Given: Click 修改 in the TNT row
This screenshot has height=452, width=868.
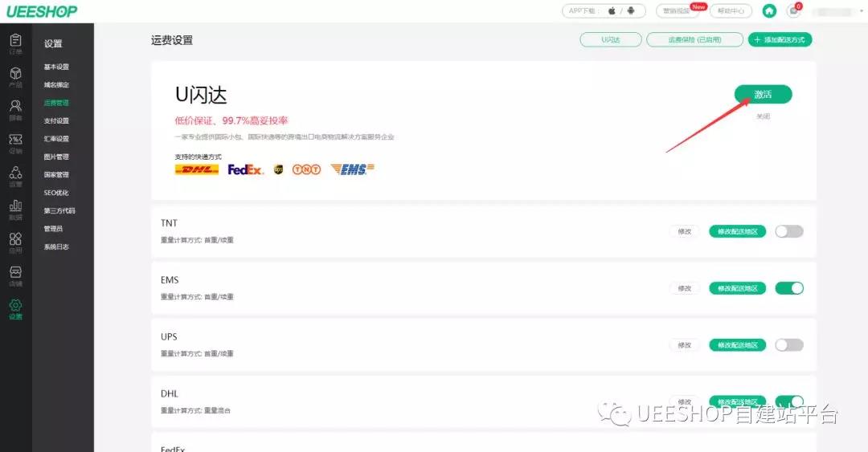Looking at the screenshot, I should (x=685, y=231).
